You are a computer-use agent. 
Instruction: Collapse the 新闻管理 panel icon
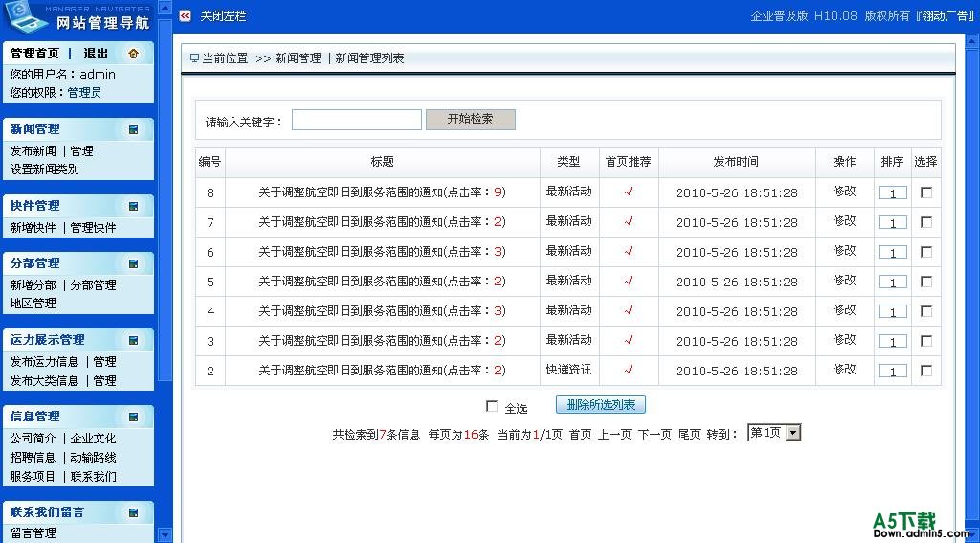pyautogui.click(x=134, y=129)
